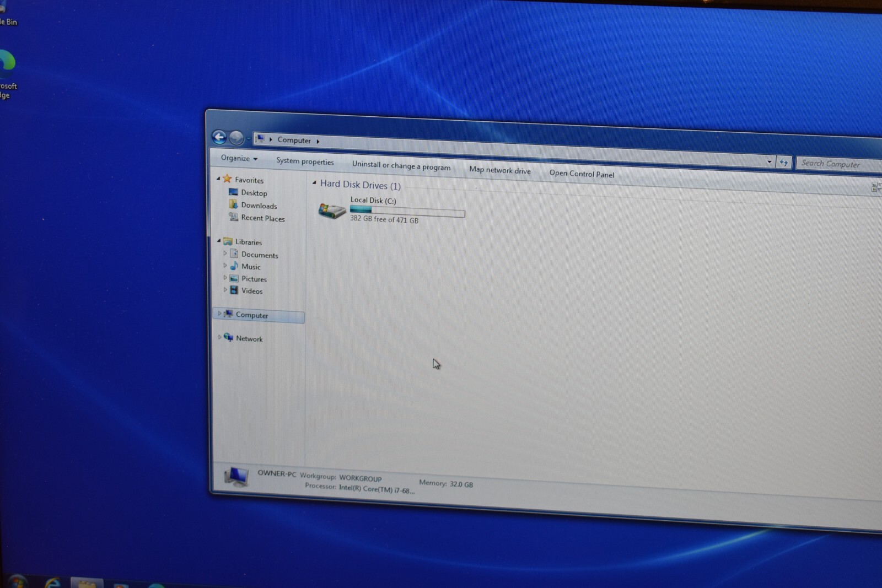The width and height of the screenshot is (882, 588).
Task: Choose Uninstall or change a program
Action: click(401, 165)
